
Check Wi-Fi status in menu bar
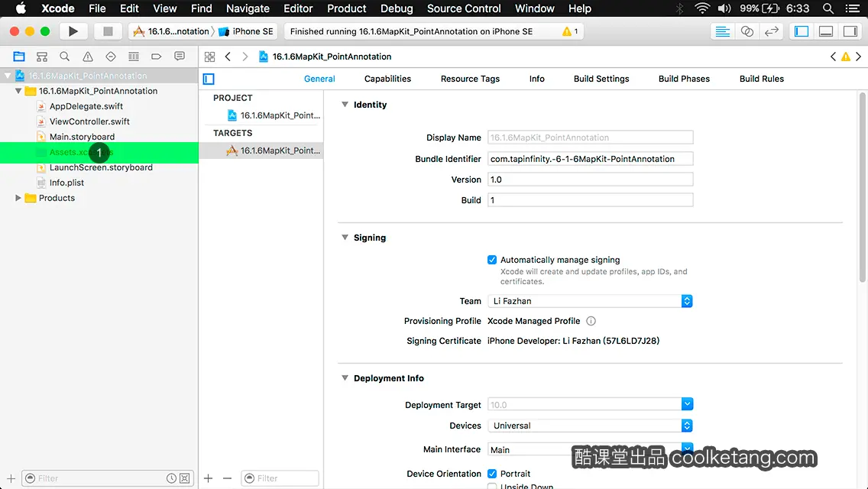(702, 8)
